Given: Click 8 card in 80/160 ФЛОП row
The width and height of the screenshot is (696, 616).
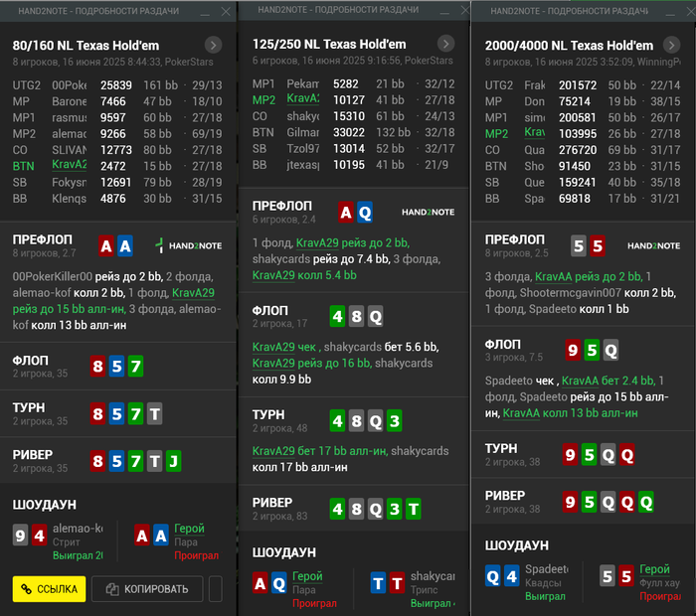Looking at the screenshot, I should click(97, 367).
